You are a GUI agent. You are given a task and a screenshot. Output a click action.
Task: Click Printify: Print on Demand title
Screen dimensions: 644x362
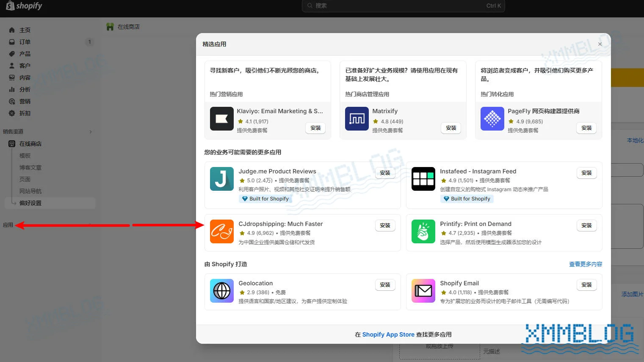click(475, 224)
